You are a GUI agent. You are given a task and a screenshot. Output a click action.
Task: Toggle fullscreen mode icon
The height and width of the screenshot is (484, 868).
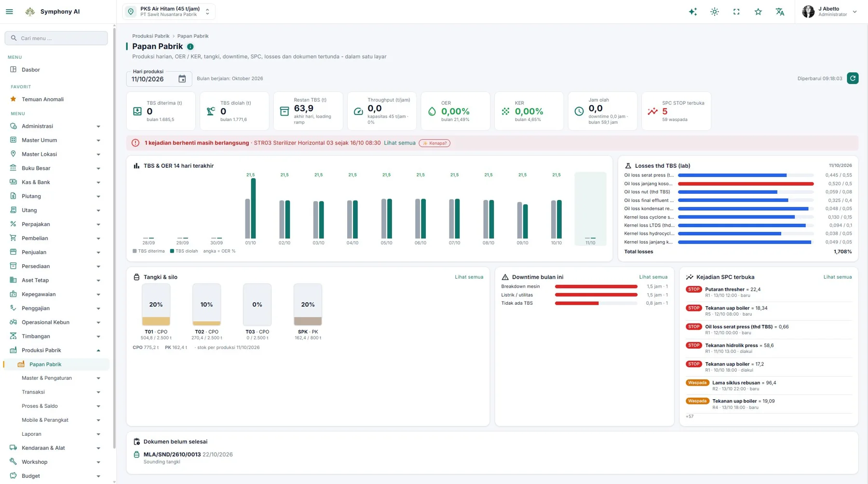point(736,12)
